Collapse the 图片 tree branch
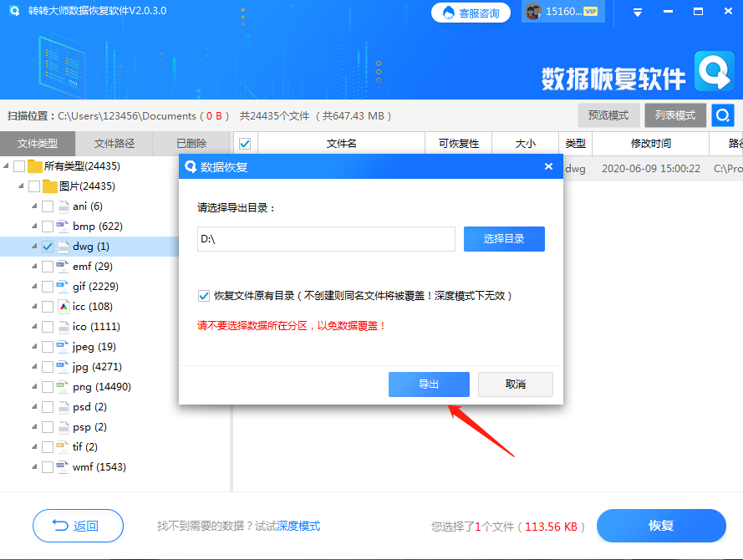The width and height of the screenshot is (743, 560). pyautogui.click(x=21, y=186)
